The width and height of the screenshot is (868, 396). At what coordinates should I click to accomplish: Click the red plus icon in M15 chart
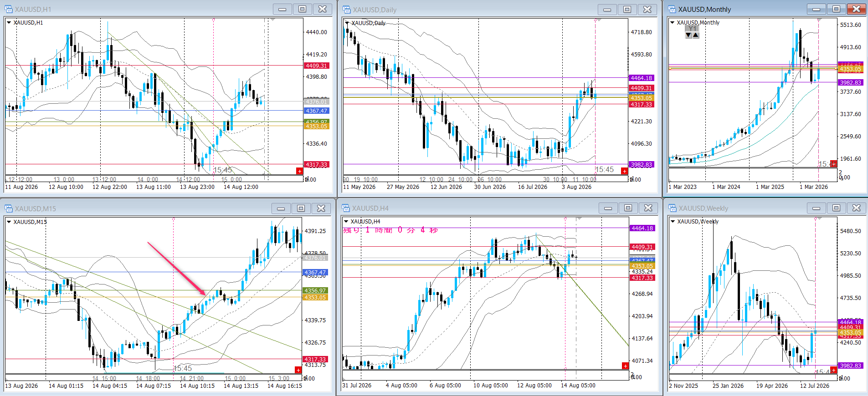(x=298, y=370)
